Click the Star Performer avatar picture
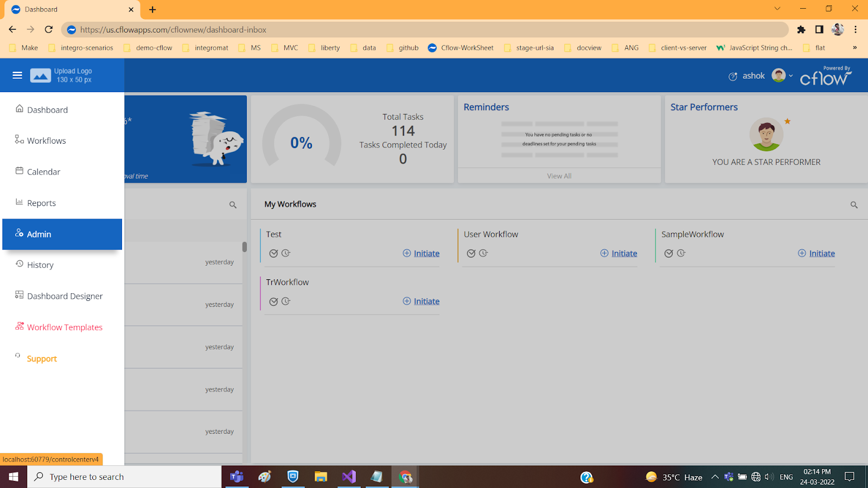The height and width of the screenshot is (488, 868). [x=766, y=134]
